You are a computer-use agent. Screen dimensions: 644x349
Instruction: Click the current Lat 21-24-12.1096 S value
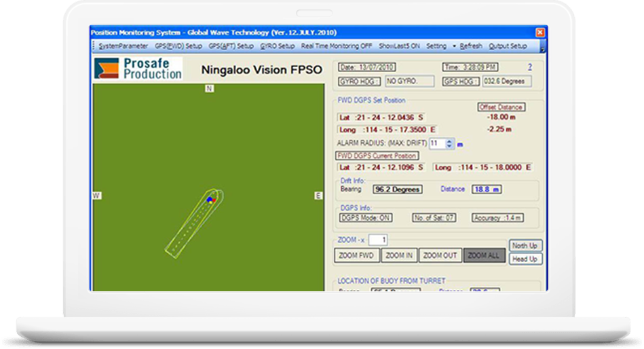pyautogui.click(x=381, y=168)
